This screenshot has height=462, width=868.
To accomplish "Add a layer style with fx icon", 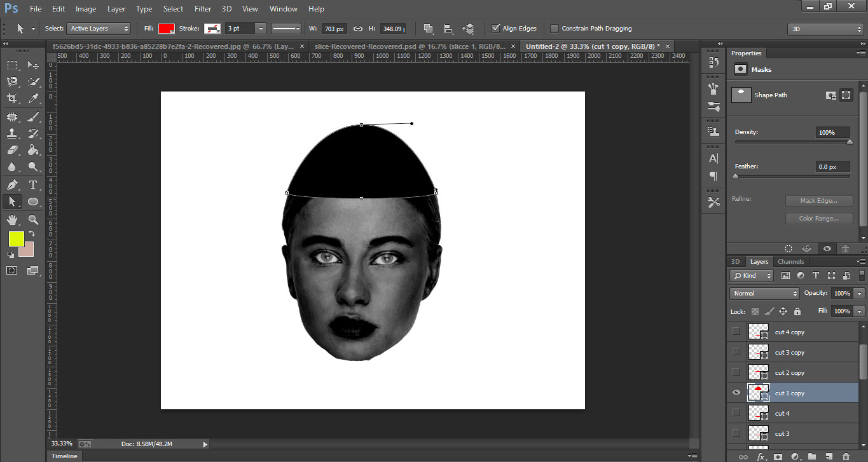I will 760,456.
